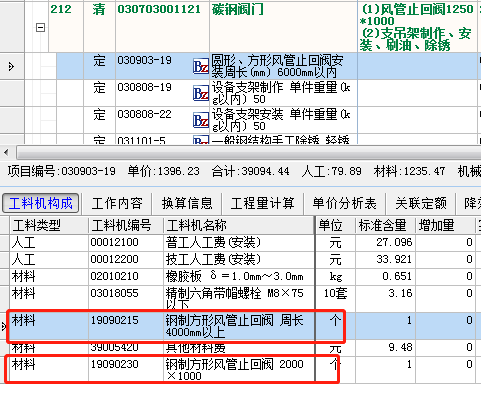Click row pointer arrow beside 030903-19
481x394 pixels.
point(11,67)
